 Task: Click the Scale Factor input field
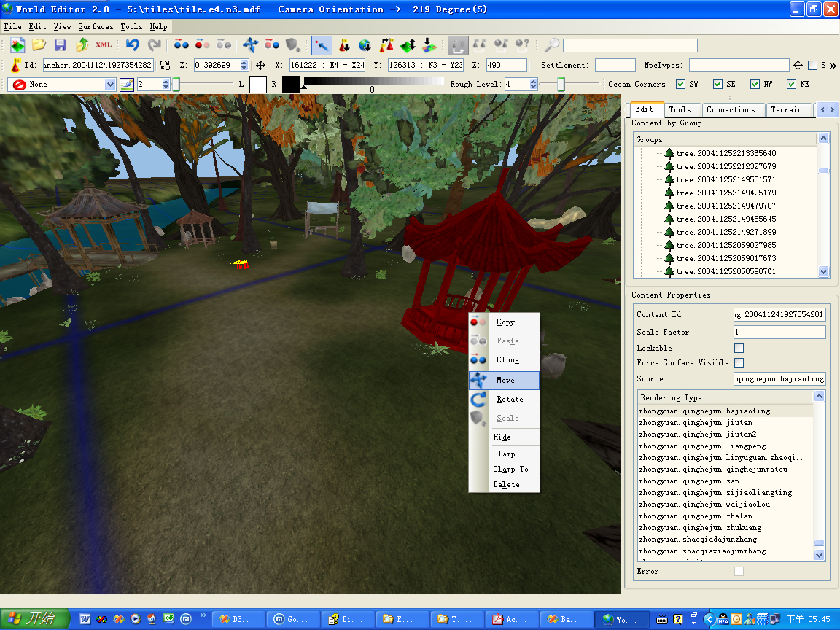pyautogui.click(x=779, y=332)
